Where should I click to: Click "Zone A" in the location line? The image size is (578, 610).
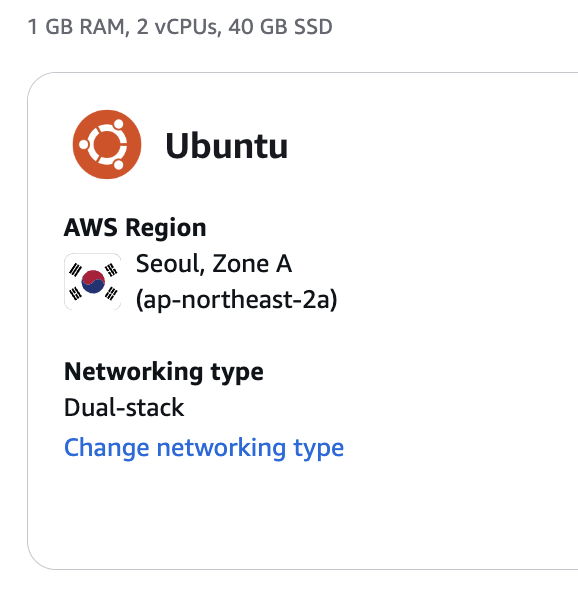[252, 264]
